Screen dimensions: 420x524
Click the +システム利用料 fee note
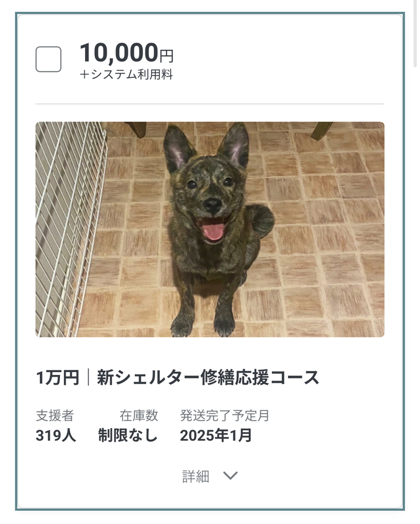click(x=126, y=75)
